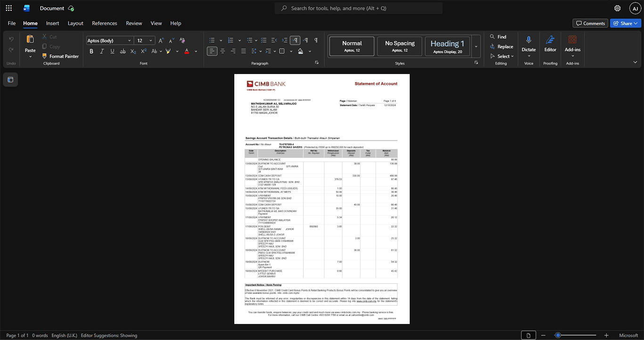Open the Select dropdown in Editing
644x340 pixels.
pos(502,56)
